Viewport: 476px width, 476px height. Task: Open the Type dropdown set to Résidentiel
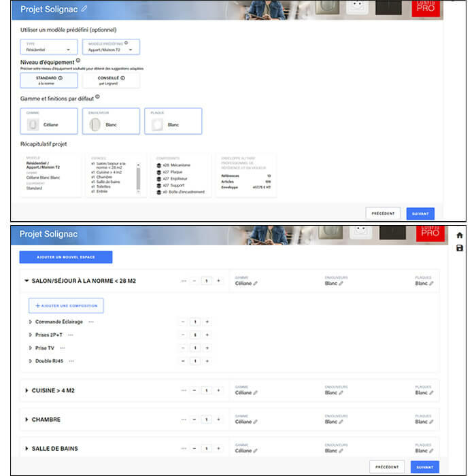point(49,47)
